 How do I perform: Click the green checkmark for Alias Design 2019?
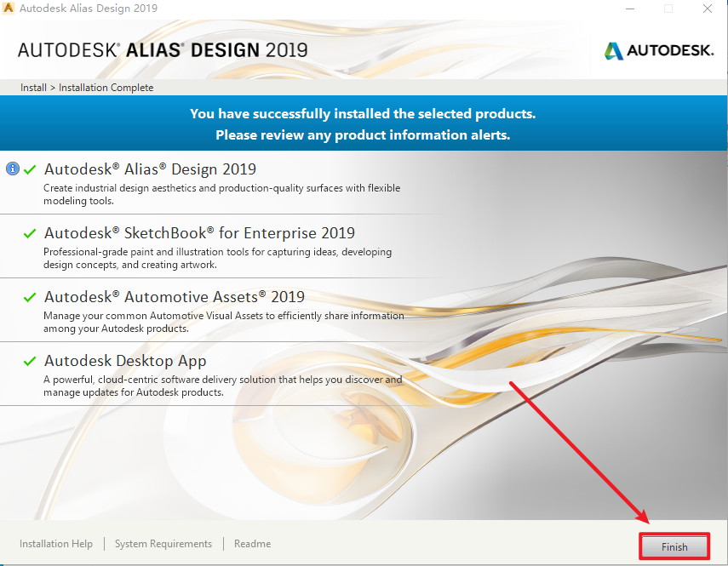[x=30, y=169]
